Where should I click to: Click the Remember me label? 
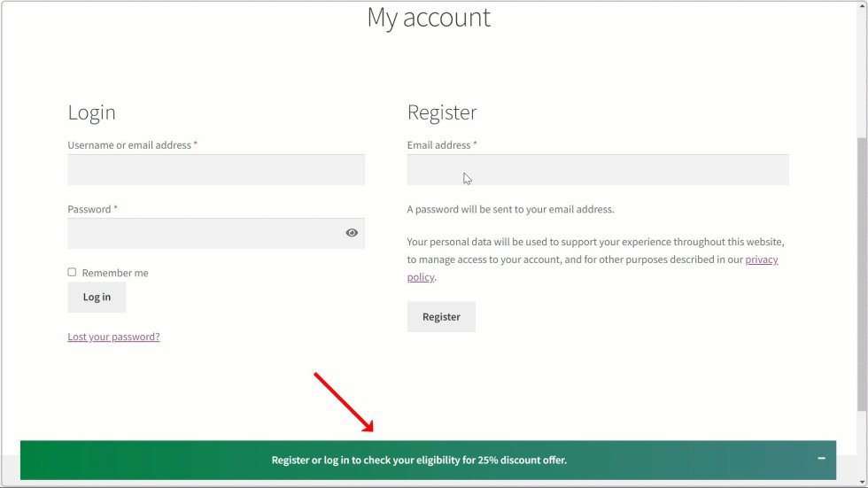tap(115, 273)
